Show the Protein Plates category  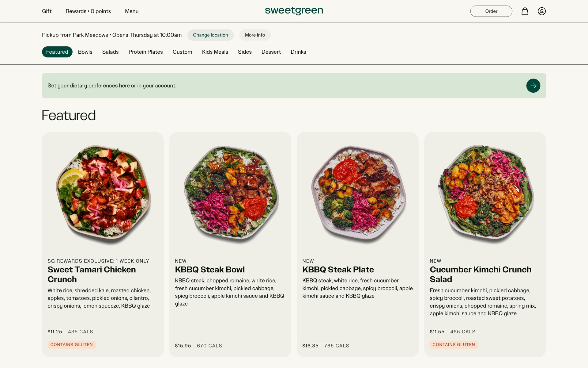(145, 52)
